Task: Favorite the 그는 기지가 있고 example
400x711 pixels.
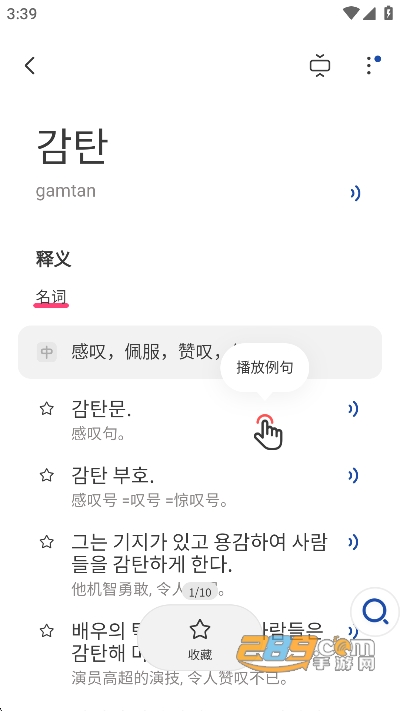Action: click(47, 542)
